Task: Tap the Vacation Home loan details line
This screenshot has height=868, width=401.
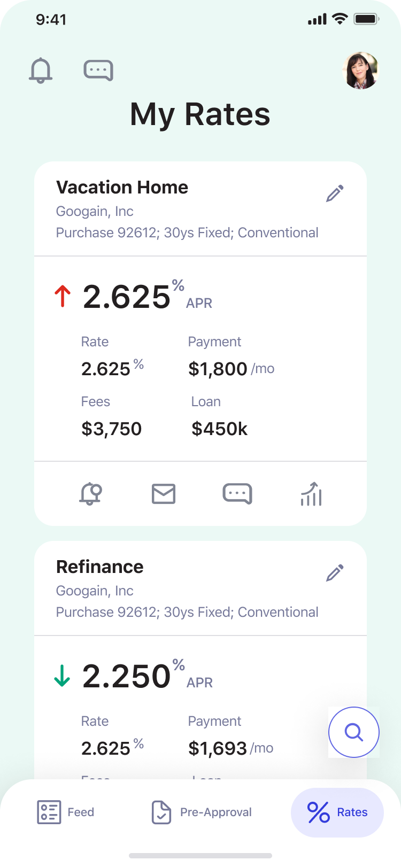Action: pos(187,233)
